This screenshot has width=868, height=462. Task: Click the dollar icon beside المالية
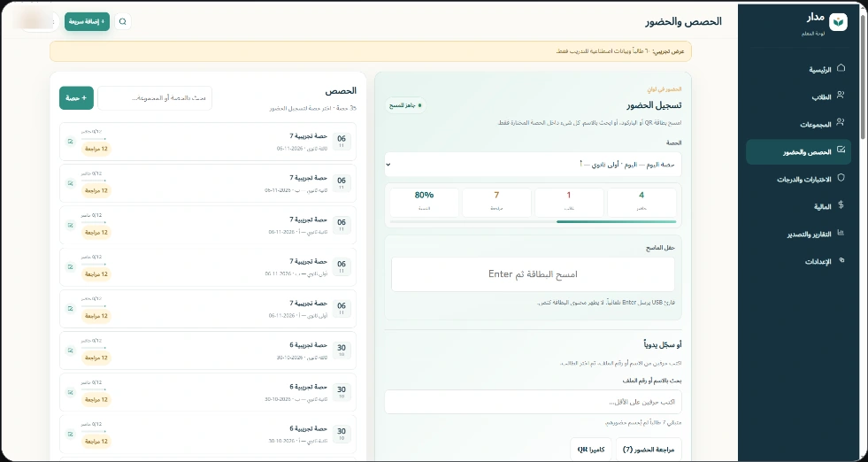click(x=841, y=205)
